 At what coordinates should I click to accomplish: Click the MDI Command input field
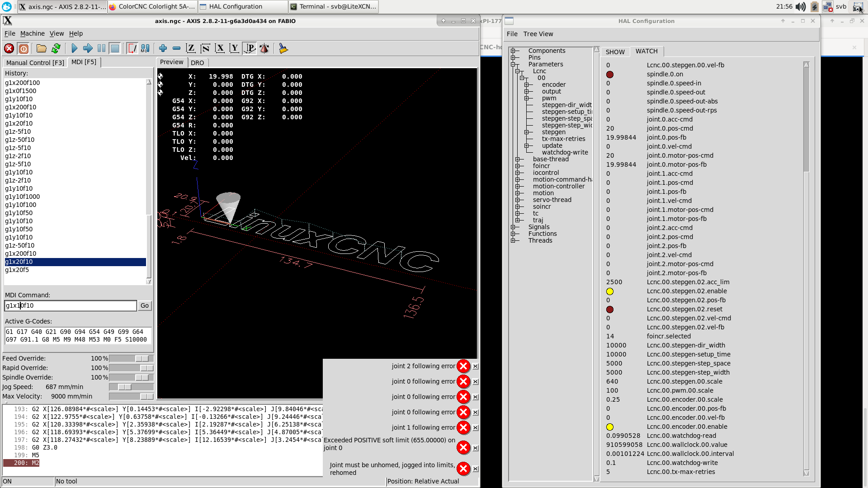point(71,306)
